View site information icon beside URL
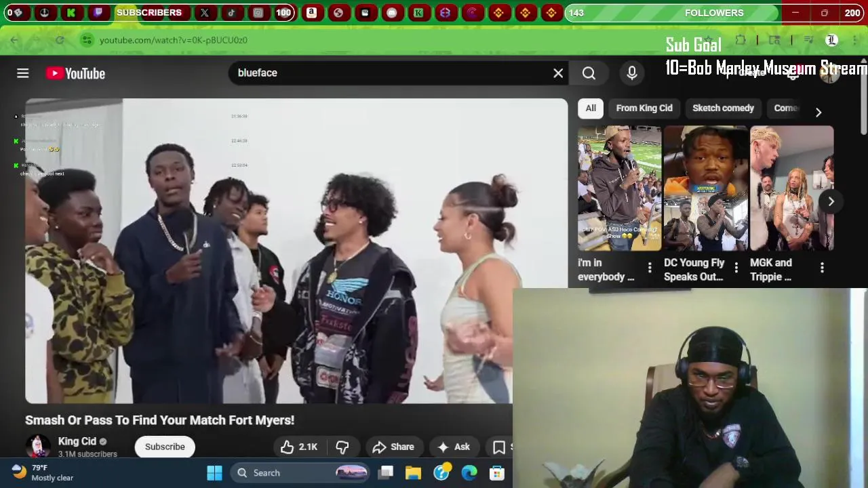The width and height of the screenshot is (868, 488). (87, 40)
